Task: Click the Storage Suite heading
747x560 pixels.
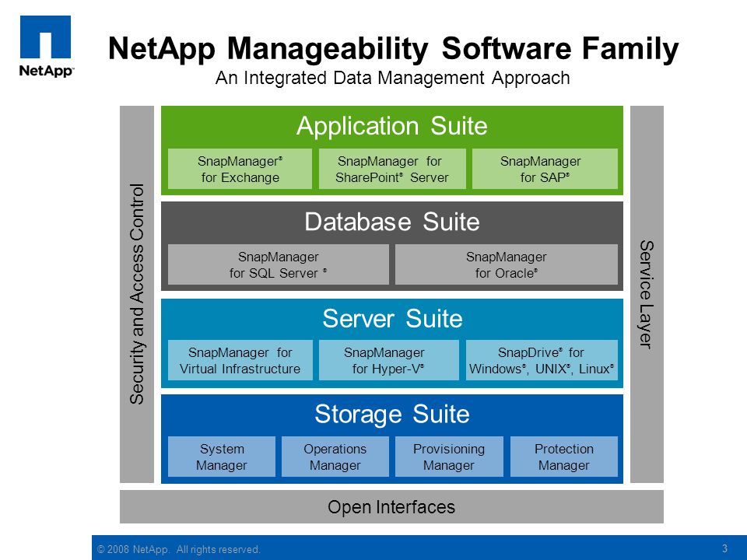Action: coord(392,414)
